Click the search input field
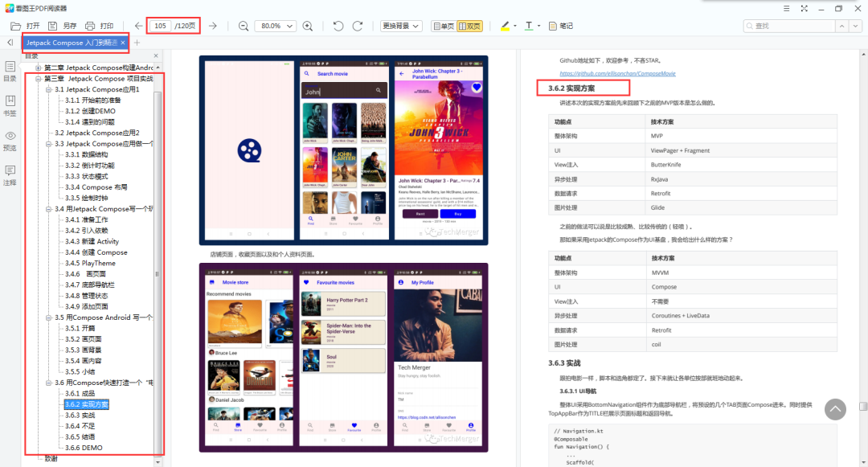The height and width of the screenshot is (467, 868). pyautogui.click(x=789, y=26)
